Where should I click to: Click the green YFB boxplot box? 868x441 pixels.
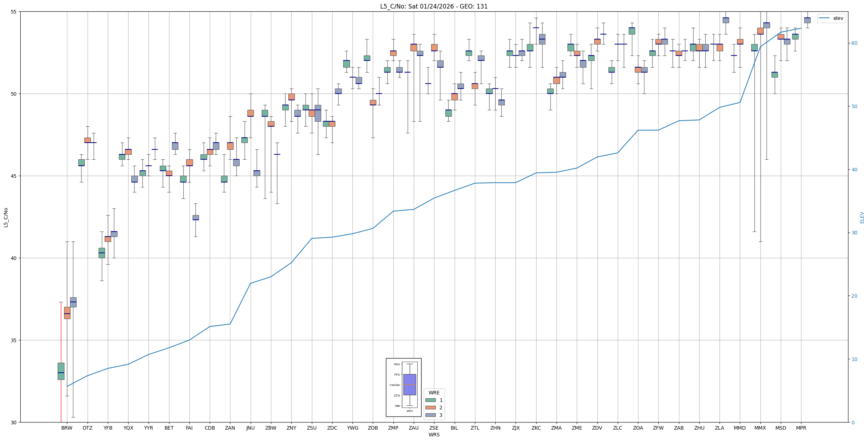point(101,253)
